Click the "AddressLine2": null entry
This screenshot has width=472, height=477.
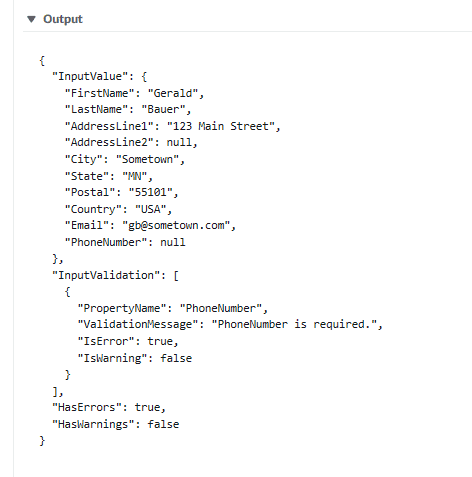131,142
